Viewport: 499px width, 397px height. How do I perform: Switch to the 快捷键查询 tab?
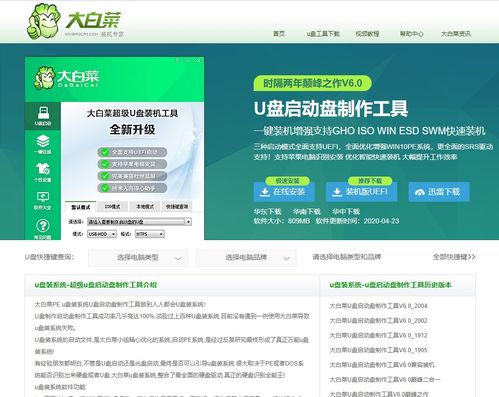(x=177, y=207)
